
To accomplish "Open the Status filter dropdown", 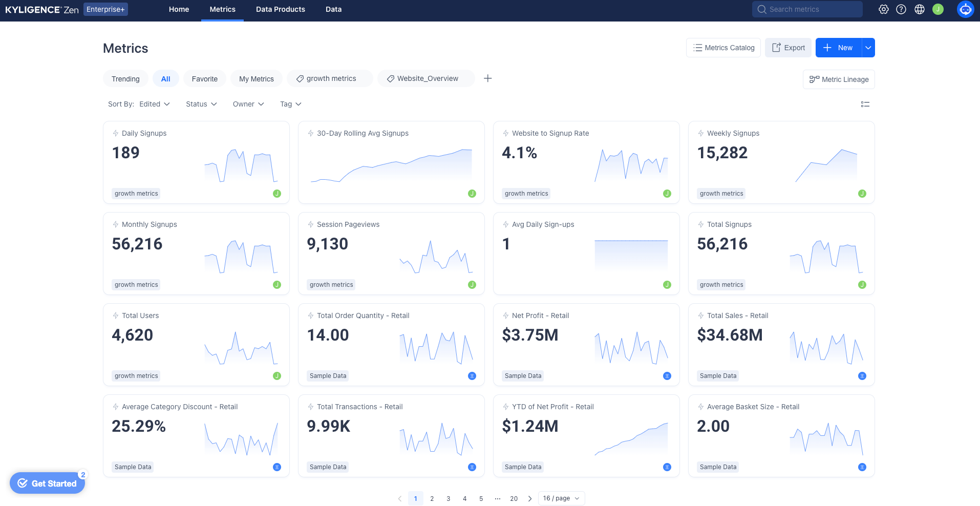I will pyautogui.click(x=201, y=104).
